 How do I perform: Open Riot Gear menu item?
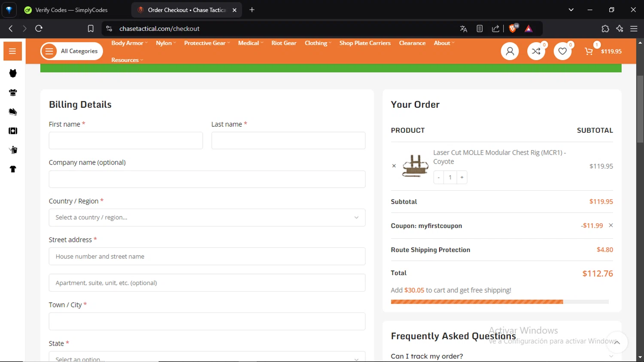(x=284, y=43)
